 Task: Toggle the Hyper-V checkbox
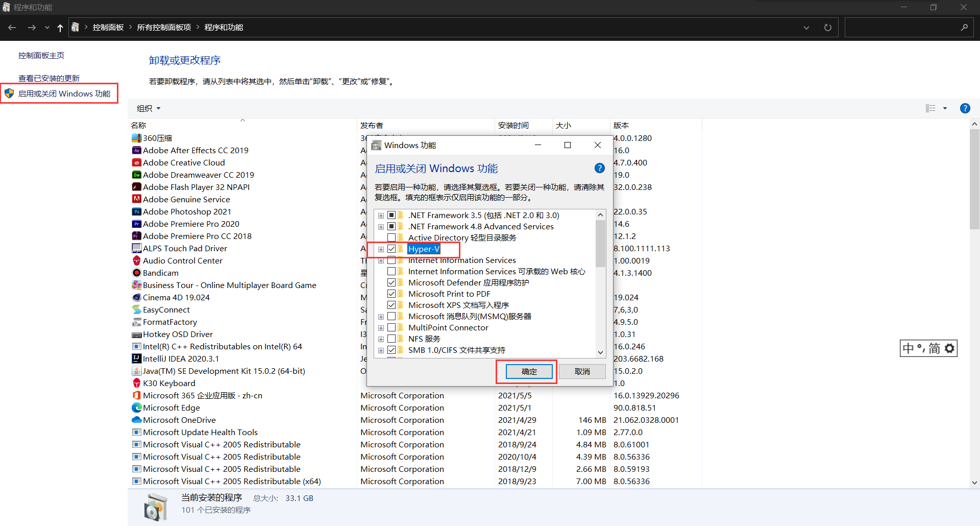(x=391, y=249)
